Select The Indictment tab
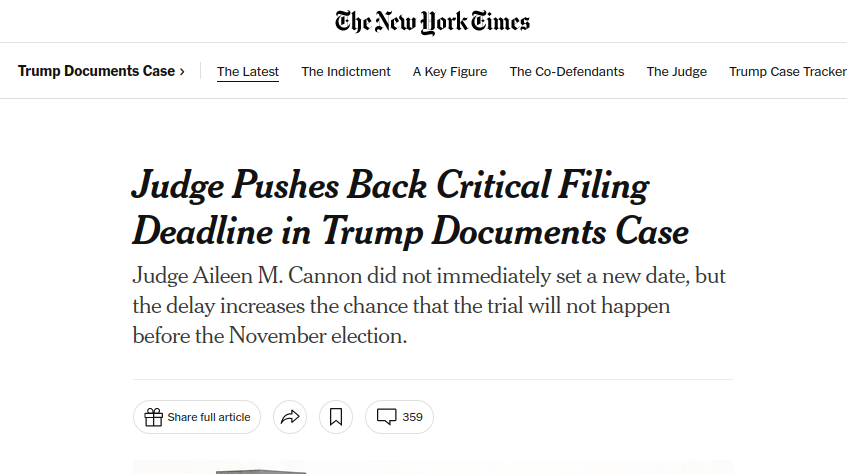 346,72
